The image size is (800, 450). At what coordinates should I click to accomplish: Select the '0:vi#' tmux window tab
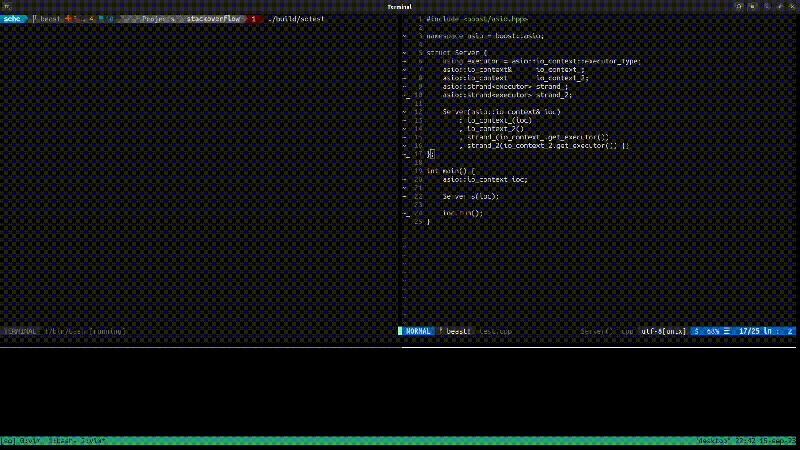pos(30,440)
